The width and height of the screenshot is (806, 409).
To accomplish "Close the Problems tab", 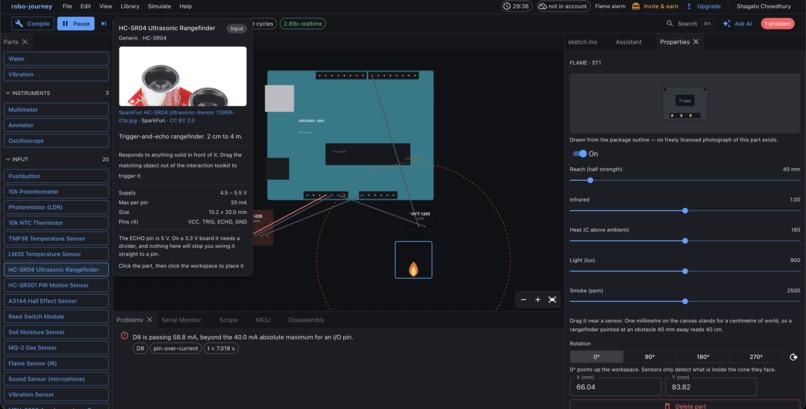I will [150, 320].
